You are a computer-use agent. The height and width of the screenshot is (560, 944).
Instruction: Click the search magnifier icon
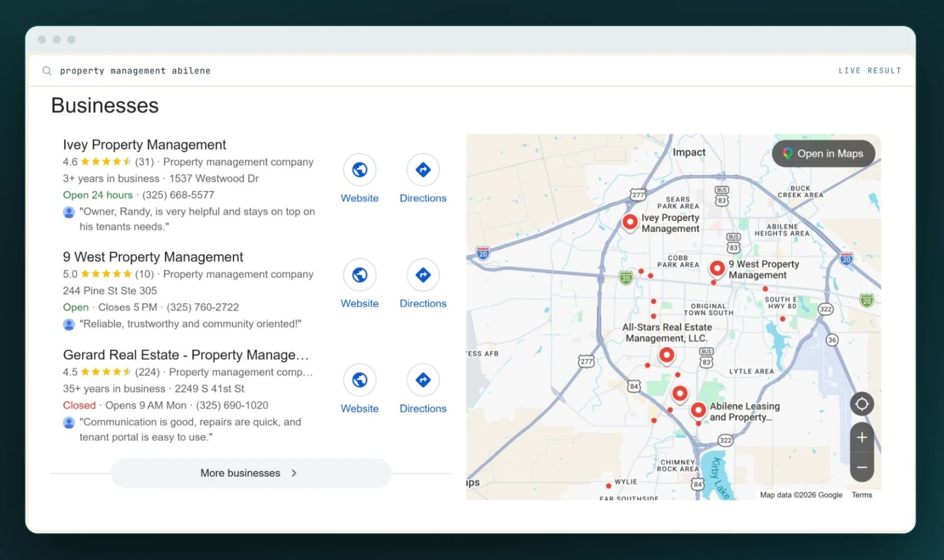[x=47, y=71]
